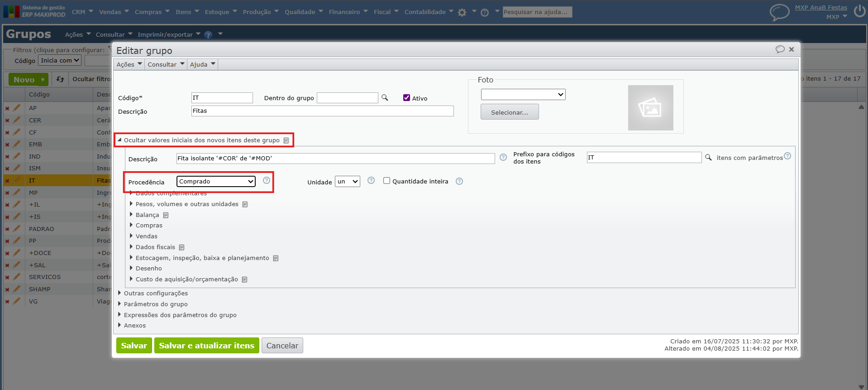Click note icon beside Custo de aquisição/orçamentação

(x=245, y=279)
